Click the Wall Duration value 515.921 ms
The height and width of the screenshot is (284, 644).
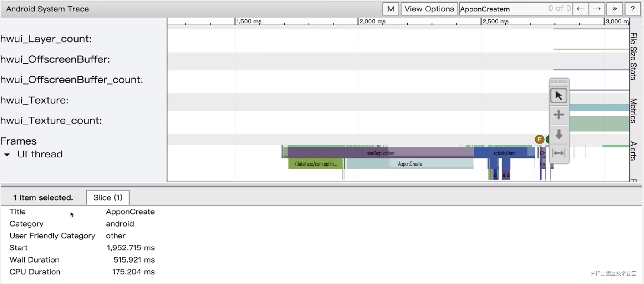tap(134, 260)
